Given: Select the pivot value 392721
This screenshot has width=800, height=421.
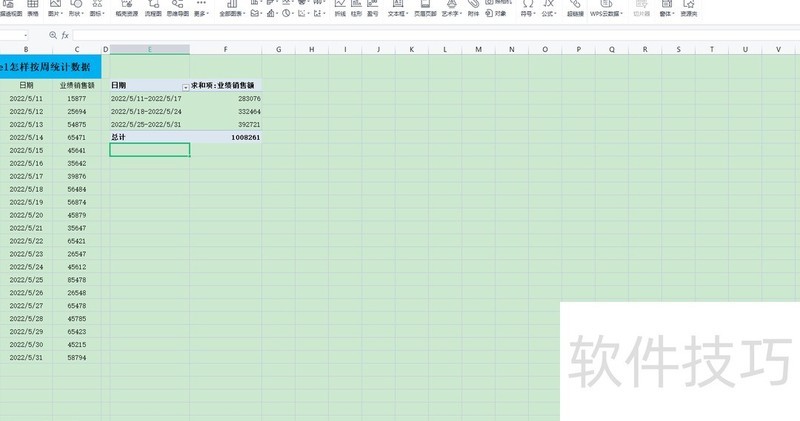Looking at the screenshot, I should [226, 125].
